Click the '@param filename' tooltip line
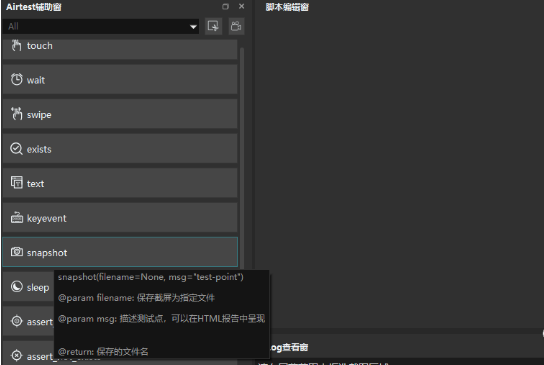Image resolution: width=544 pixels, height=365 pixels. (x=136, y=298)
